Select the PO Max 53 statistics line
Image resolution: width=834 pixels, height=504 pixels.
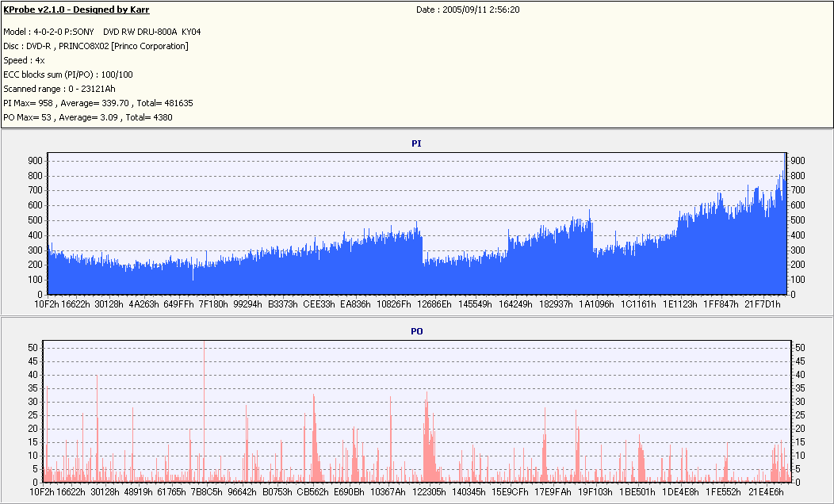[88, 117]
